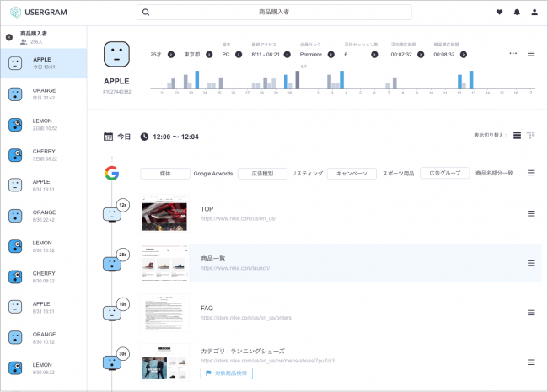
Task: Switch to list display view
Action: click(517, 136)
